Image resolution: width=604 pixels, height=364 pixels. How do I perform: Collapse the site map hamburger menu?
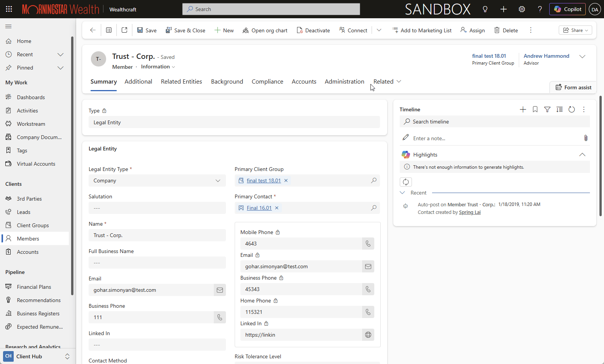(8, 26)
